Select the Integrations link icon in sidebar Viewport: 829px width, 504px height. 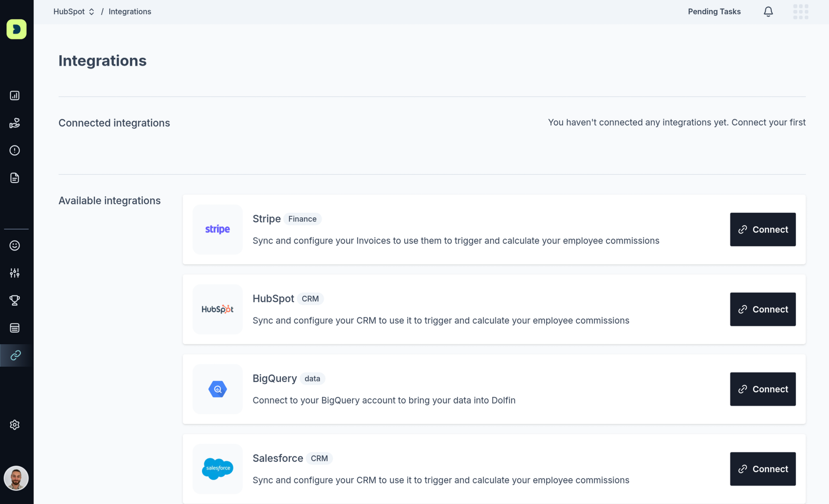click(16, 355)
